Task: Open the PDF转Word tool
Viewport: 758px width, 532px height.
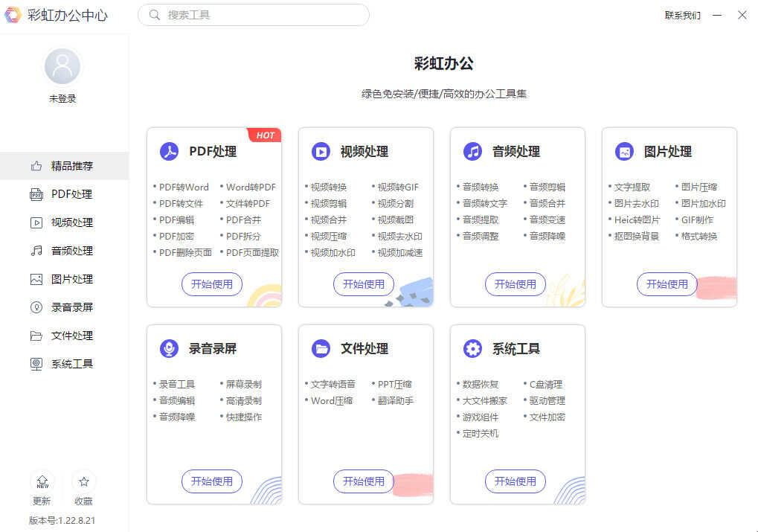Action: click(184, 188)
